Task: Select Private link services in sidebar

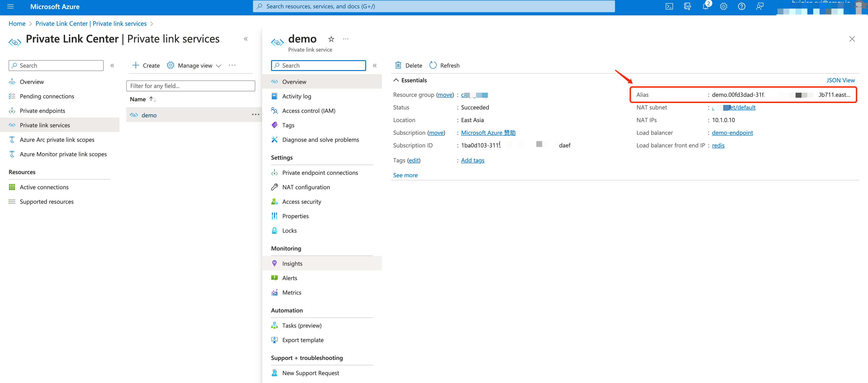Action: click(45, 125)
